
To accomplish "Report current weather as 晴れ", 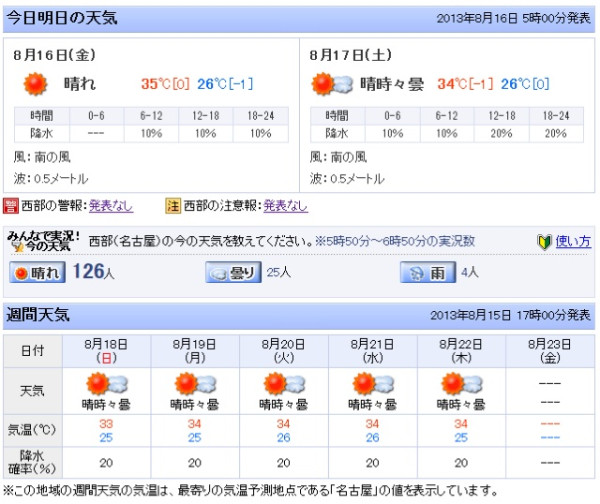I will click(x=37, y=272).
